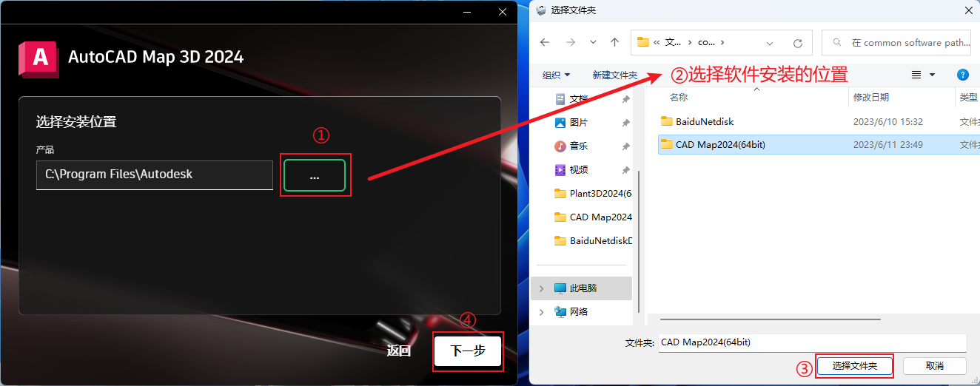
Task: Click 返回 in the AutoCAD installer
Action: pos(399,351)
